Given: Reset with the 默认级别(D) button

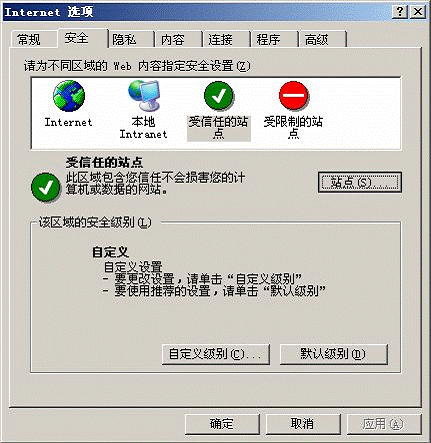Looking at the screenshot, I should (334, 354).
